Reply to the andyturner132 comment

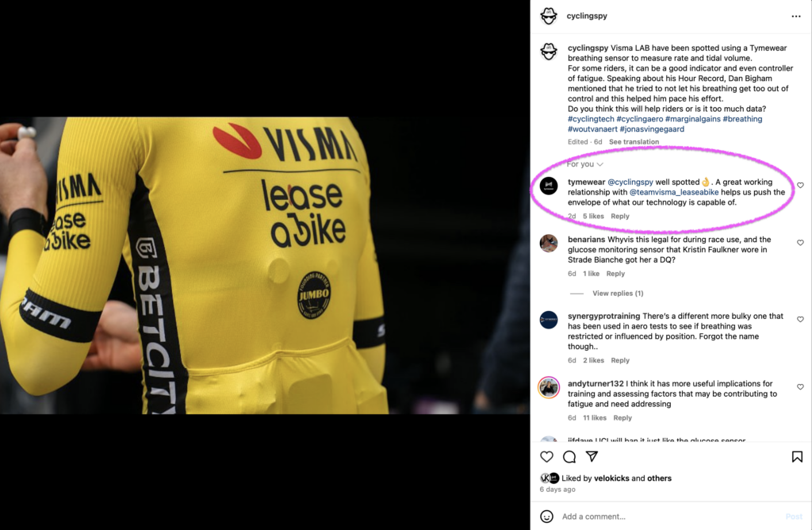click(x=622, y=417)
